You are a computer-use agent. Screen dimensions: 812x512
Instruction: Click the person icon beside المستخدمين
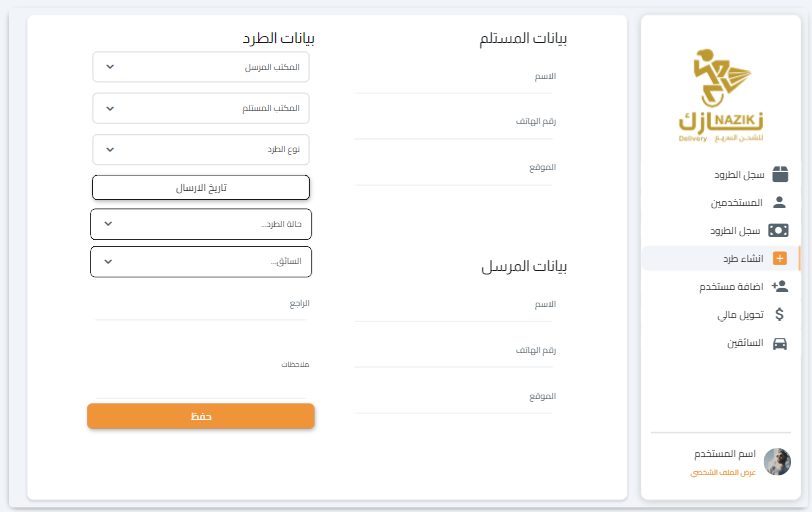(780, 202)
